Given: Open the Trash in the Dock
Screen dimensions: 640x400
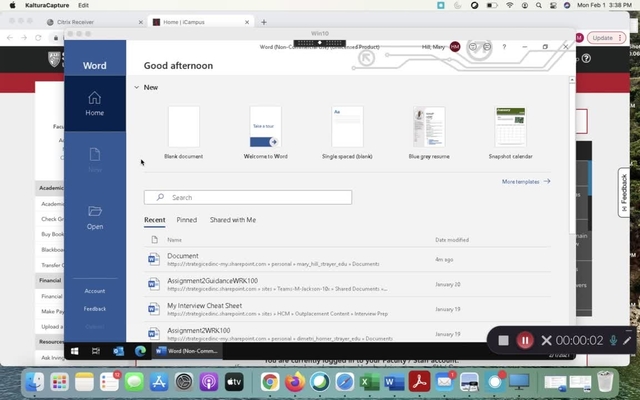Looking at the screenshot, I should point(605,382).
